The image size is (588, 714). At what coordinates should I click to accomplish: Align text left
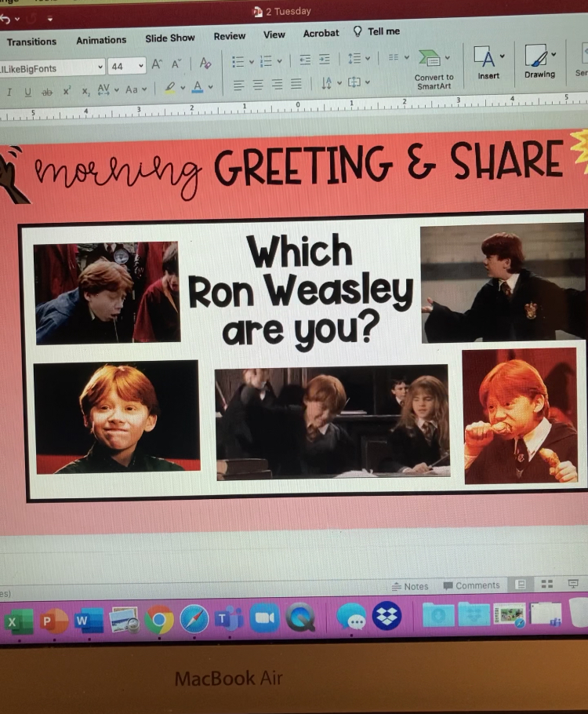tap(238, 86)
